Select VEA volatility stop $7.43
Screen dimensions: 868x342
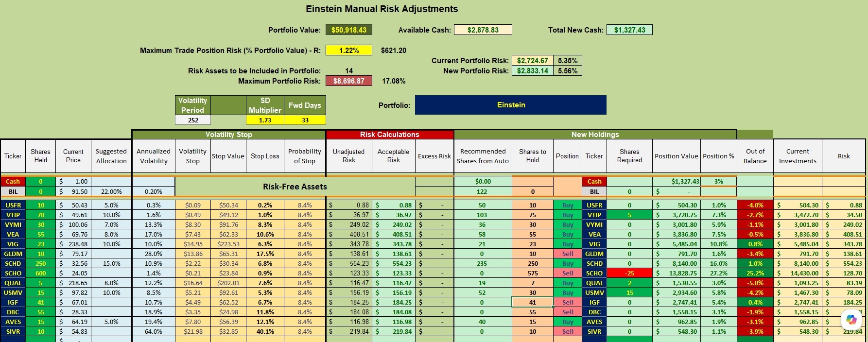(193, 234)
